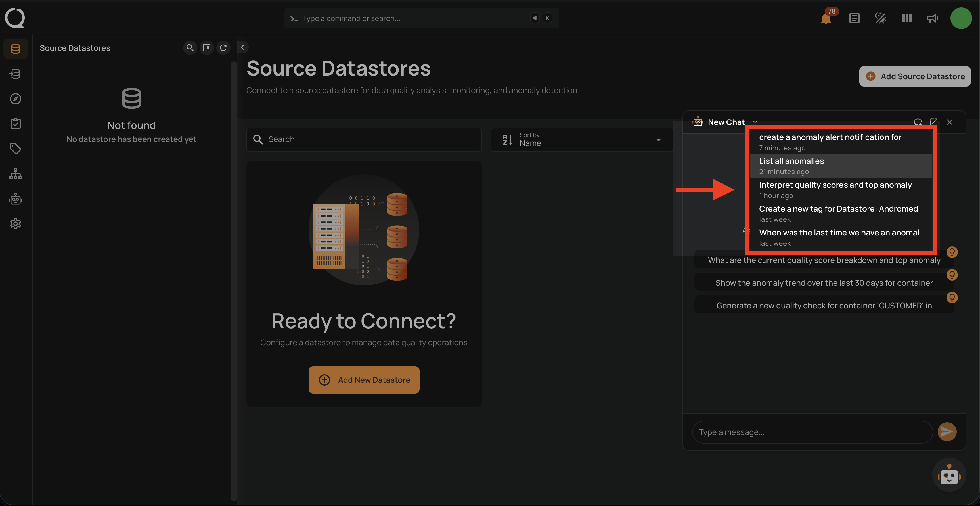
Task: Open the notifications bell with 78 badge
Action: [x=826, y=18]
